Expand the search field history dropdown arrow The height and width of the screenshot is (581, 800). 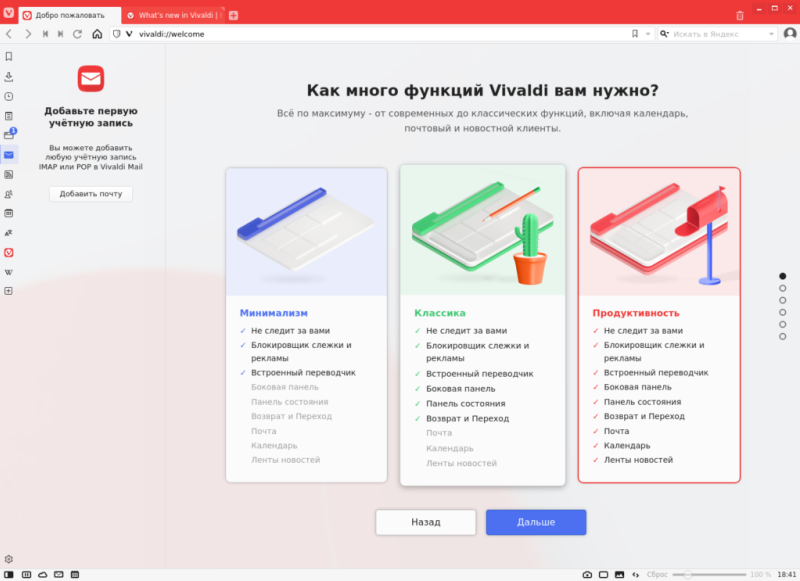tap(771, 34)
